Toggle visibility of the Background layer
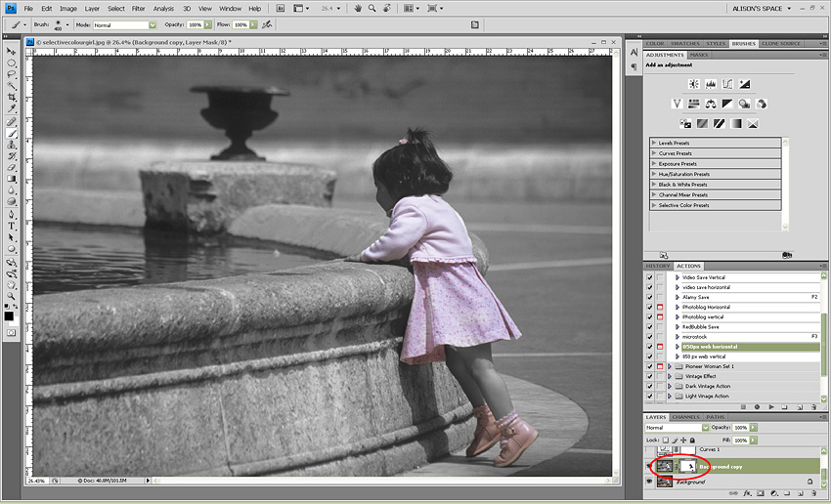Screen dimensions: 831x504 coord(649,482)
